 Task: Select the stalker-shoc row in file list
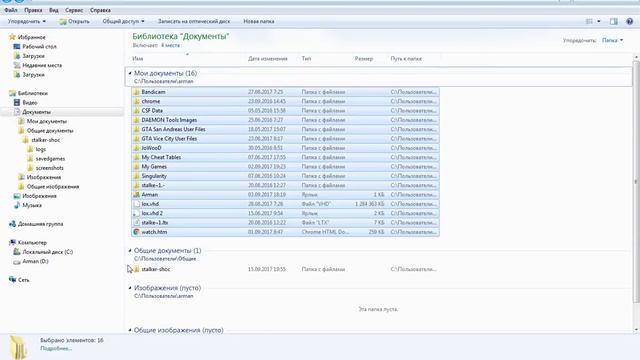click(285, 269)
